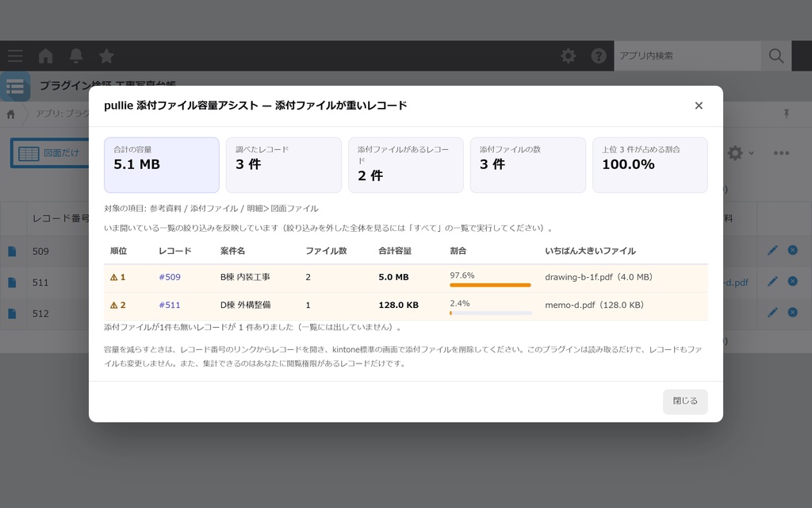Open record 512 detail document icon
Viewport: 812px width, 508px height.
[13, 314]
